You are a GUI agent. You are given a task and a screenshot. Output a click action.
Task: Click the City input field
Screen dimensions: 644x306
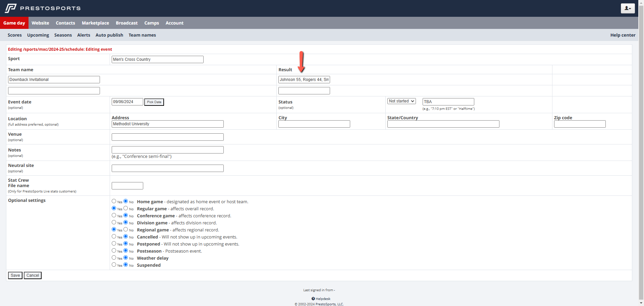314,124
